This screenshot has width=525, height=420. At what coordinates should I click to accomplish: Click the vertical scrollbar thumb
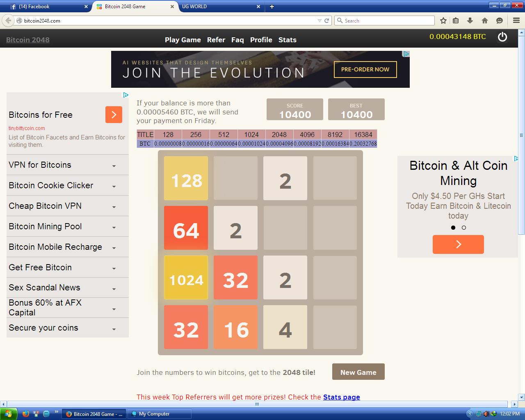(x=521, y=135)
